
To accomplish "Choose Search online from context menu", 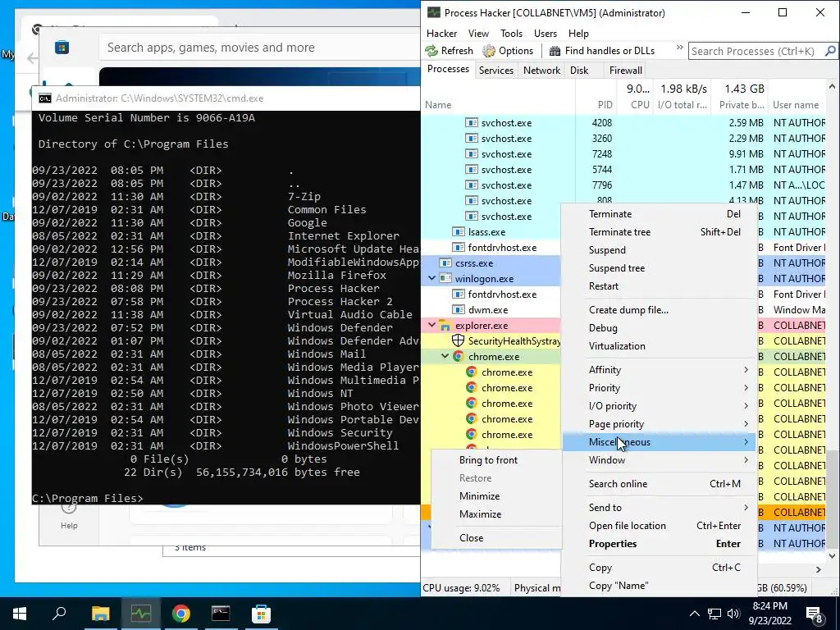I will coord(660,484).
